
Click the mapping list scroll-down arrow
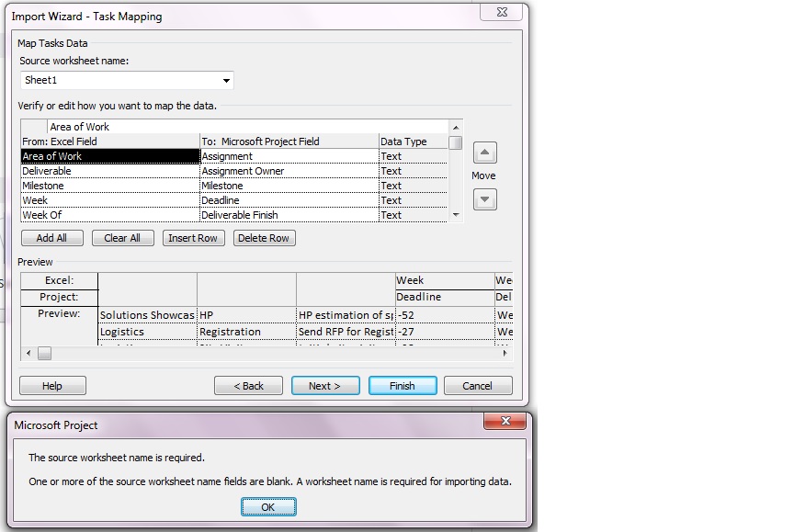(x=456, y=215)
